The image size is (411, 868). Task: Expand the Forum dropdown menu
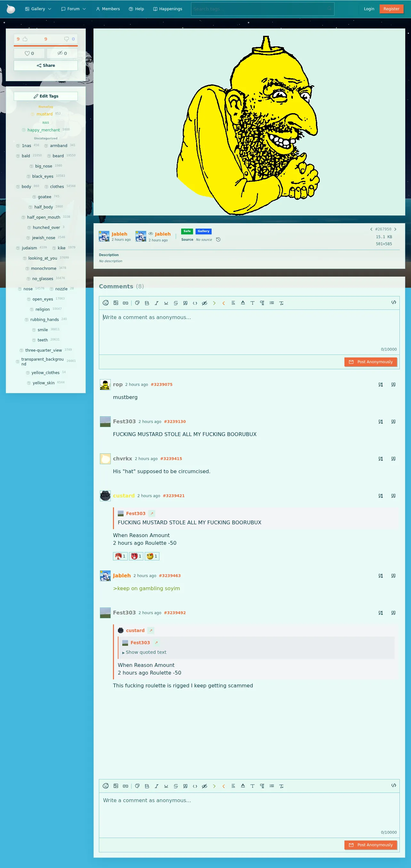click(x=74, y=9)
